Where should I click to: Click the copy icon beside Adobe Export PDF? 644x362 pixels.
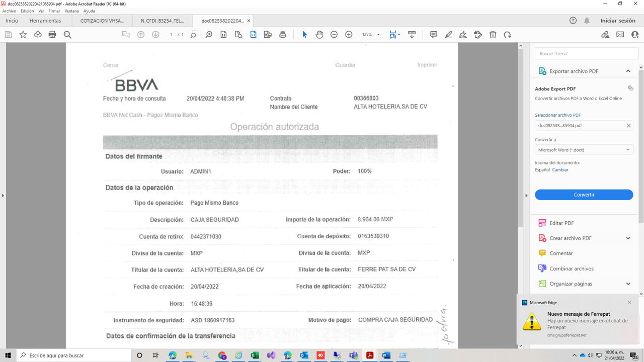click(630, 88)
